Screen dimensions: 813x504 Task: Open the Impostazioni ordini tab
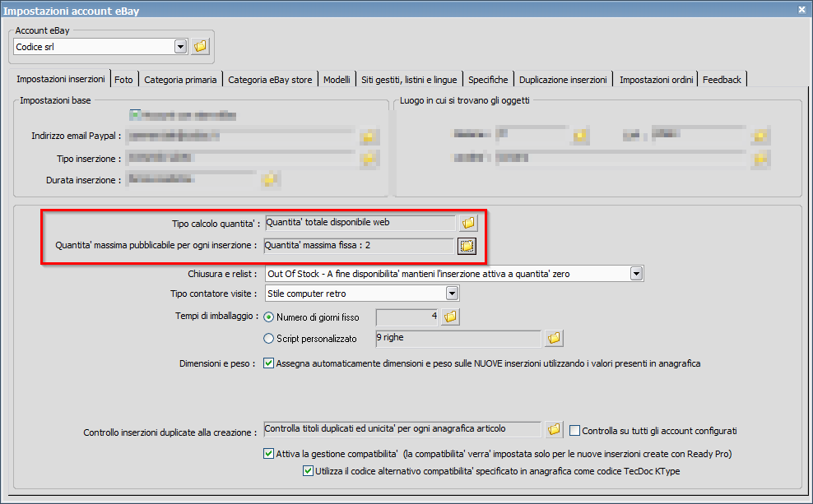[x=656, y=80]
